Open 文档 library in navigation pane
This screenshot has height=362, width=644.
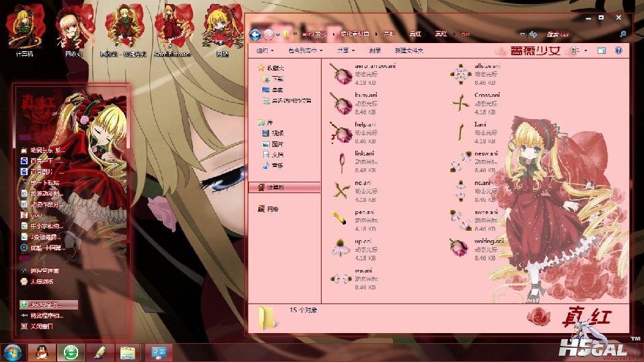click(273, 155)
